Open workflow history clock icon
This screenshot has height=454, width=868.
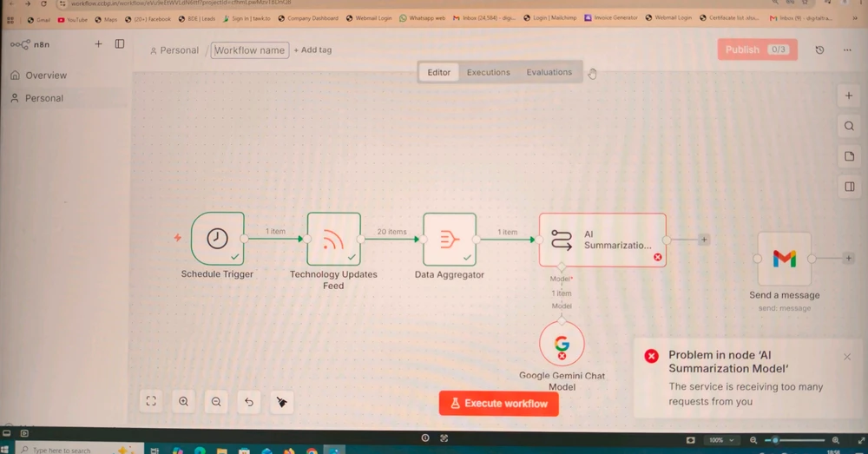(x=820, y=49)
